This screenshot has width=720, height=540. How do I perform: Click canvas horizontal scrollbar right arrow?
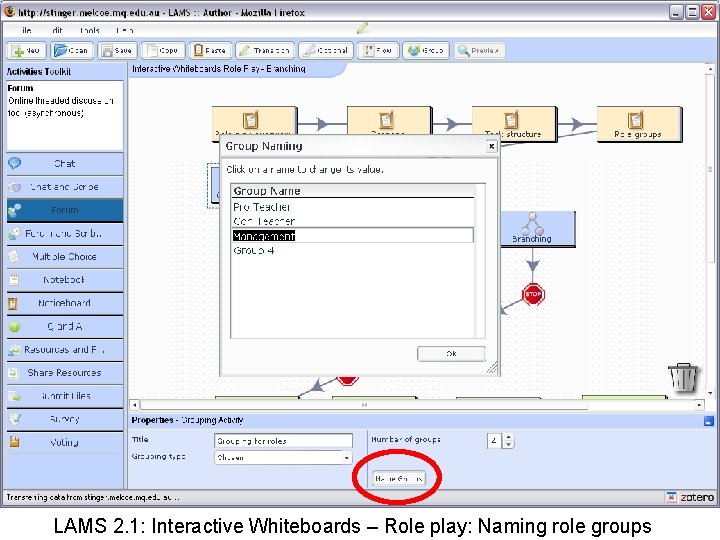coord(699,405)
